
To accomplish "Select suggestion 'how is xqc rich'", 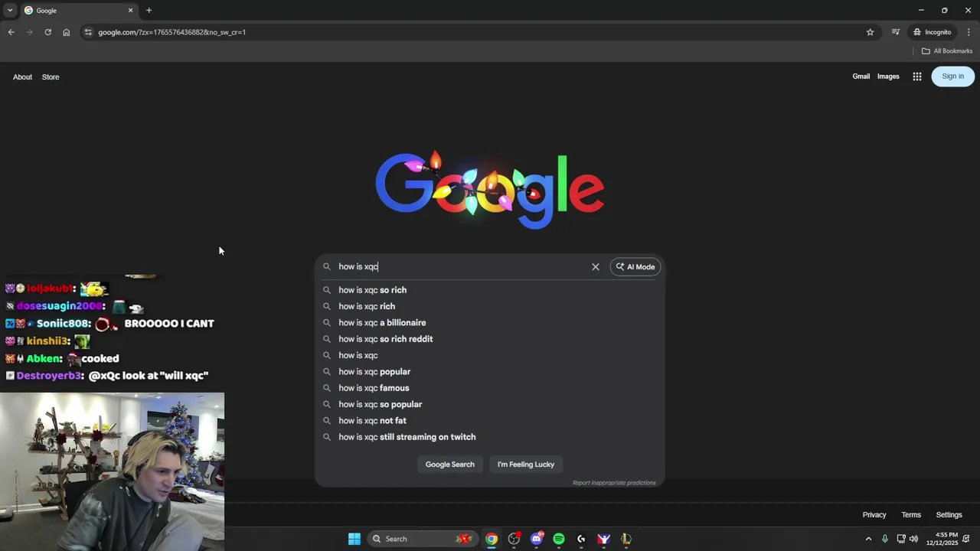I will tap(490, 306).
